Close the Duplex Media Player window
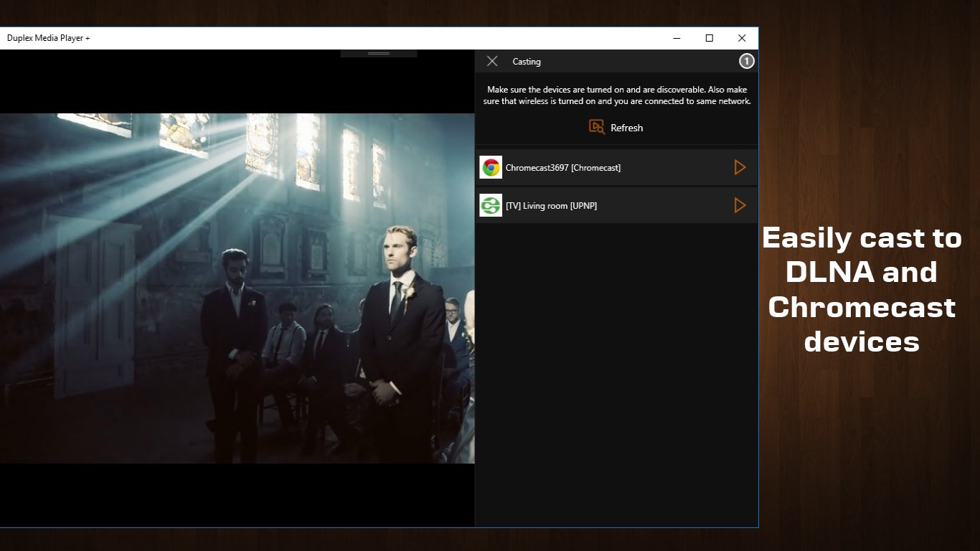980x551 pixels. pyautogui.click(x=742, y=38)
